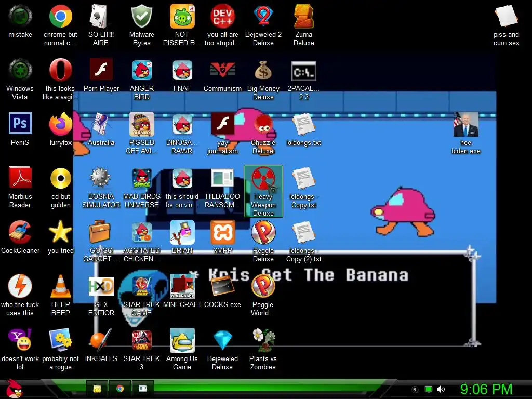Launch INKBALLS
This screenshot has width=532, height=399.
click(x=101, y=340)
